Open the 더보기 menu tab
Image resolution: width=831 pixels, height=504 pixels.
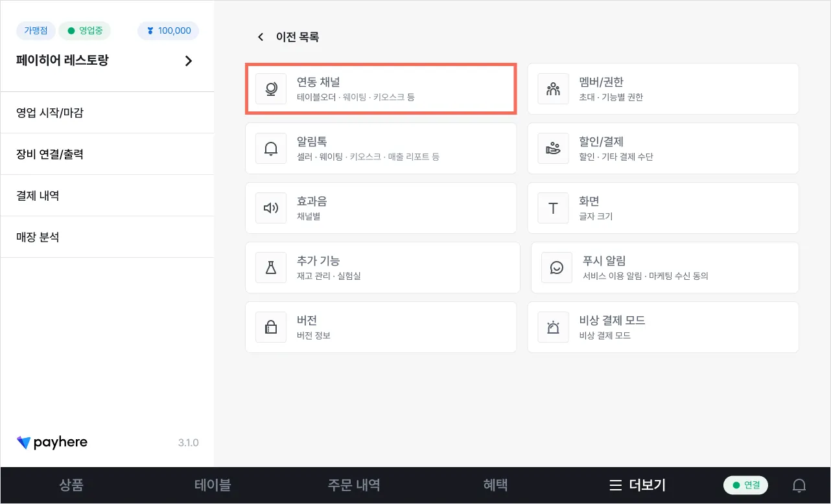(x=637, y=485)
